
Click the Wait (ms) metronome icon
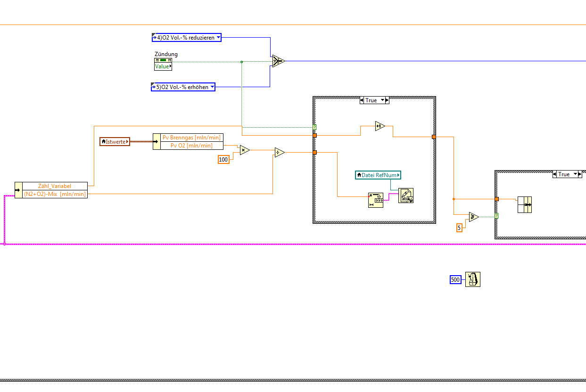click(473, 279)
